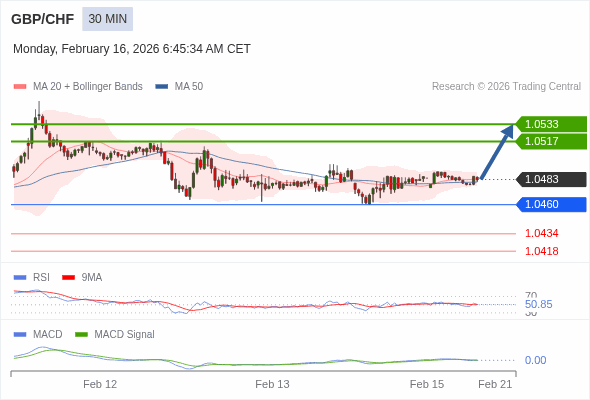
Task: Click the RSI reading 50.85
Action: 538,304
